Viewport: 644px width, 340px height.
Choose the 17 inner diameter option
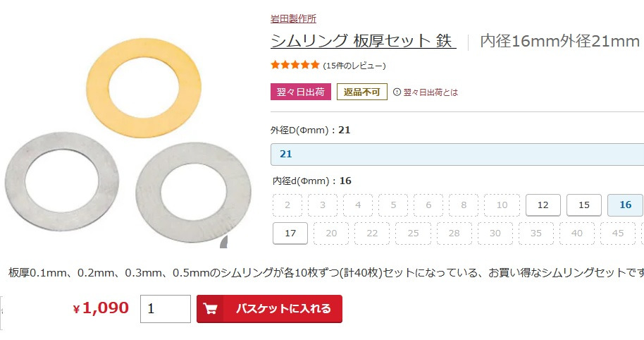tap(290, 233)
